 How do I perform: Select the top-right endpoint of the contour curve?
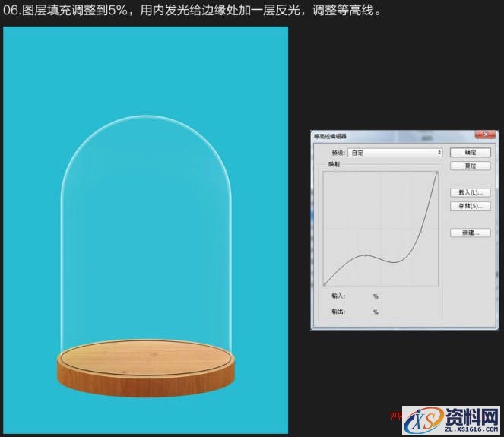click(437, 173)
